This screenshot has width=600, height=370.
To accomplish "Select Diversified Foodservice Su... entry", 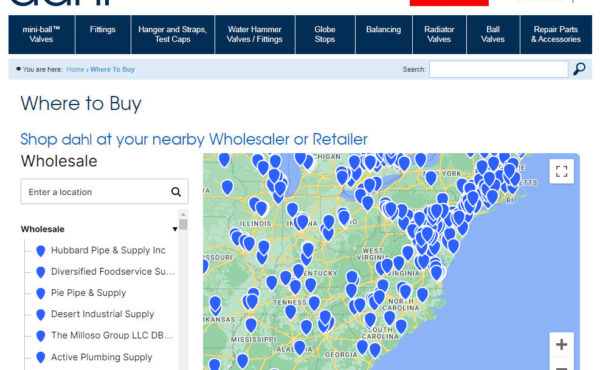I will click(113, 272).
